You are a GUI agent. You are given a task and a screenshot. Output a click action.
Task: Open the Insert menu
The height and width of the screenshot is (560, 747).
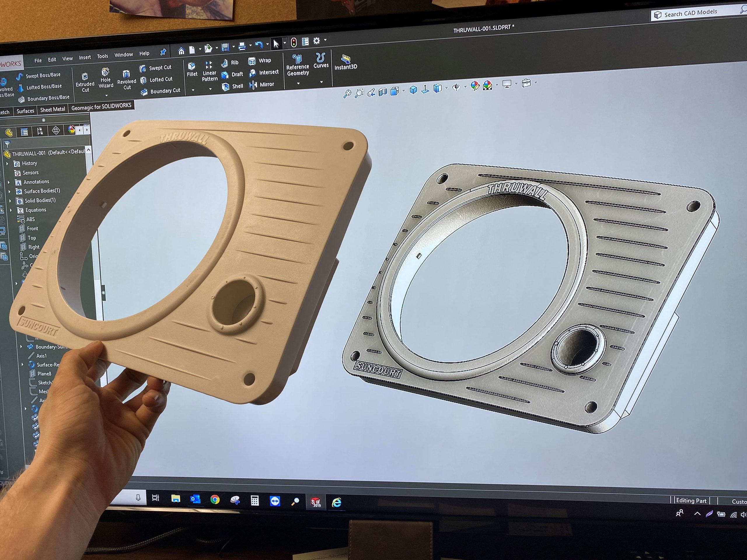click(x=85, y=57)
